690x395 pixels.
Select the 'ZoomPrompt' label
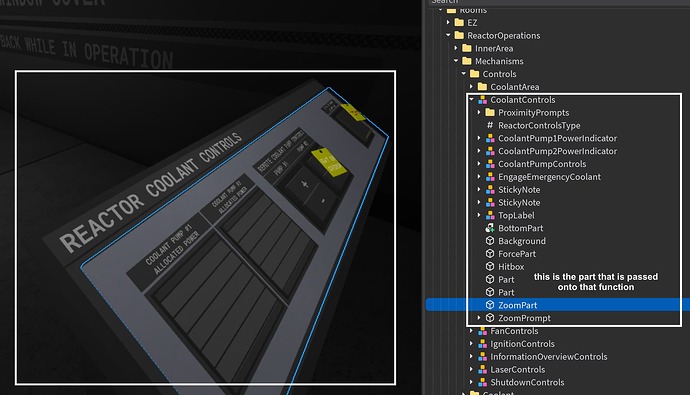[524, 318]
